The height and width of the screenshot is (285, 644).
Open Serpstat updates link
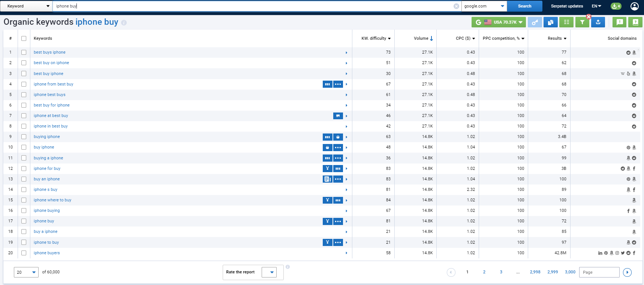coord(567,6)
